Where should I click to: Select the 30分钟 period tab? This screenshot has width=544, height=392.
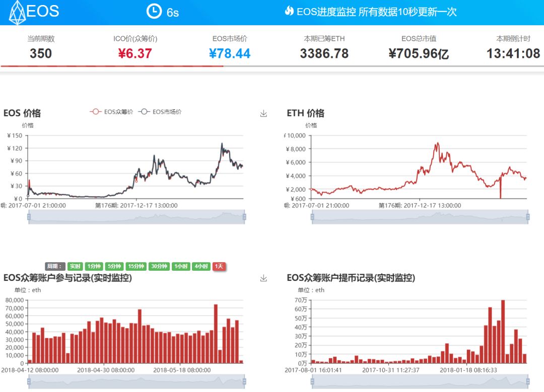tap(159, 266)
